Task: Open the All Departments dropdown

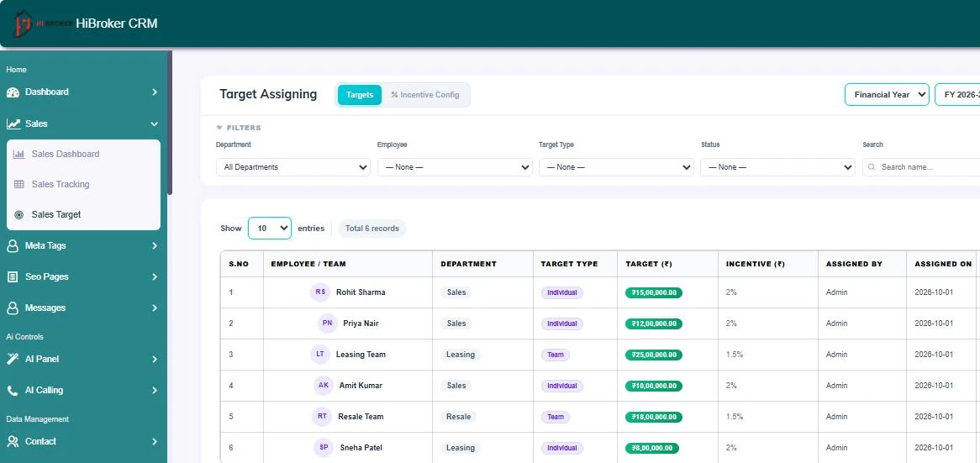Action: pos(293,167)
